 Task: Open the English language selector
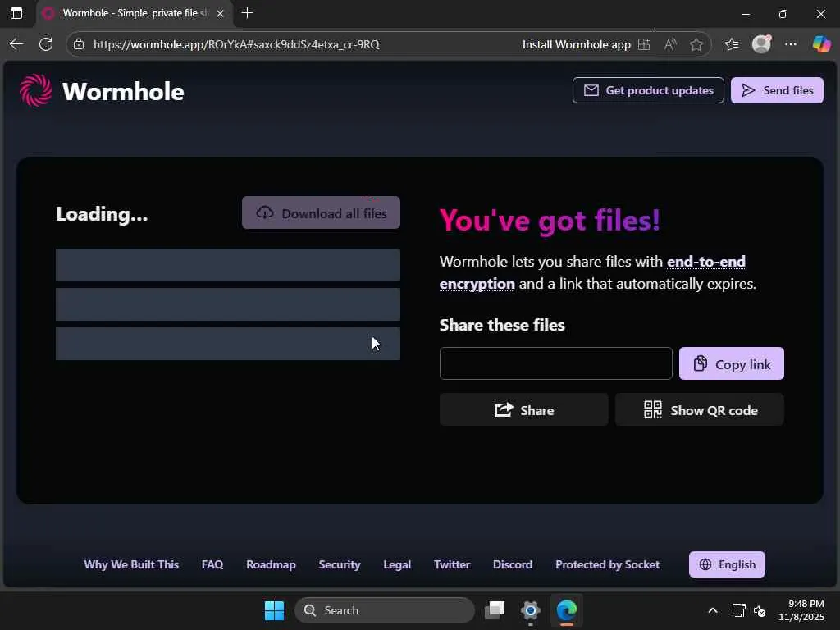click(727, 564)
